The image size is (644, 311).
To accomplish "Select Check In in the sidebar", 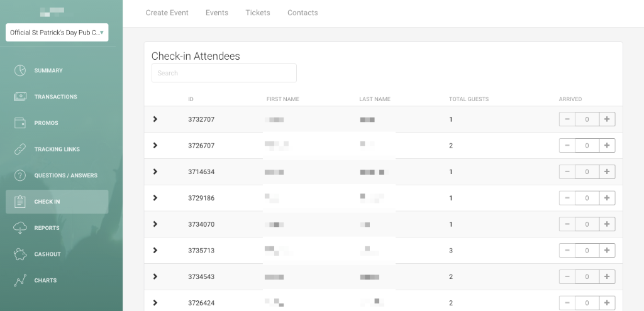I will tap(57, 202).
